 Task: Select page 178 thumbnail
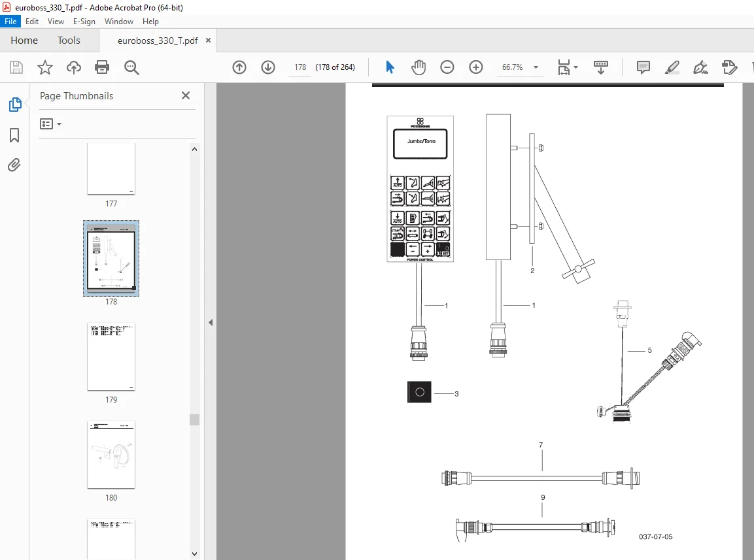pyautogui.click(x=111, y=258)
